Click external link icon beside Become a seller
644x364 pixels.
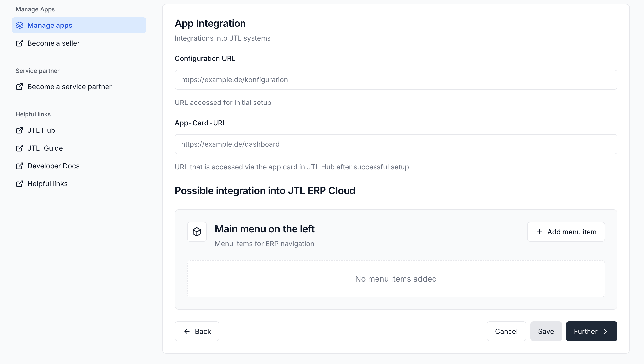pos(20,43)
